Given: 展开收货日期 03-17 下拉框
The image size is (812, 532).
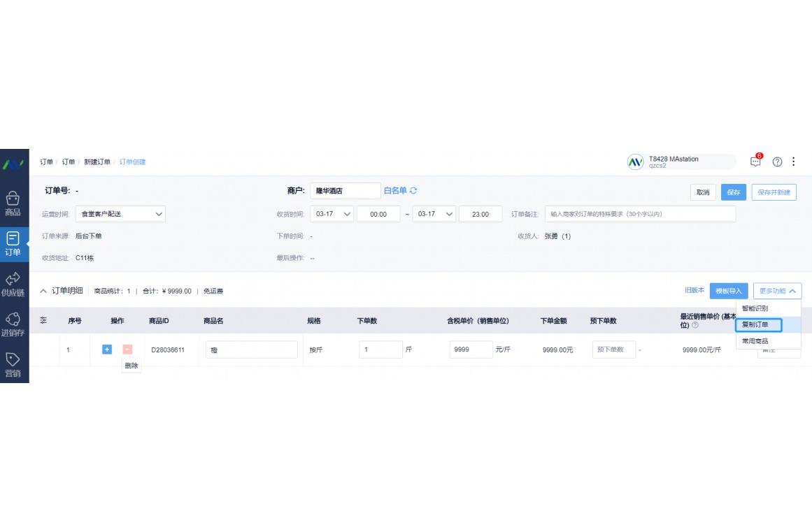Looking at the screenshot, I should 332,214.
